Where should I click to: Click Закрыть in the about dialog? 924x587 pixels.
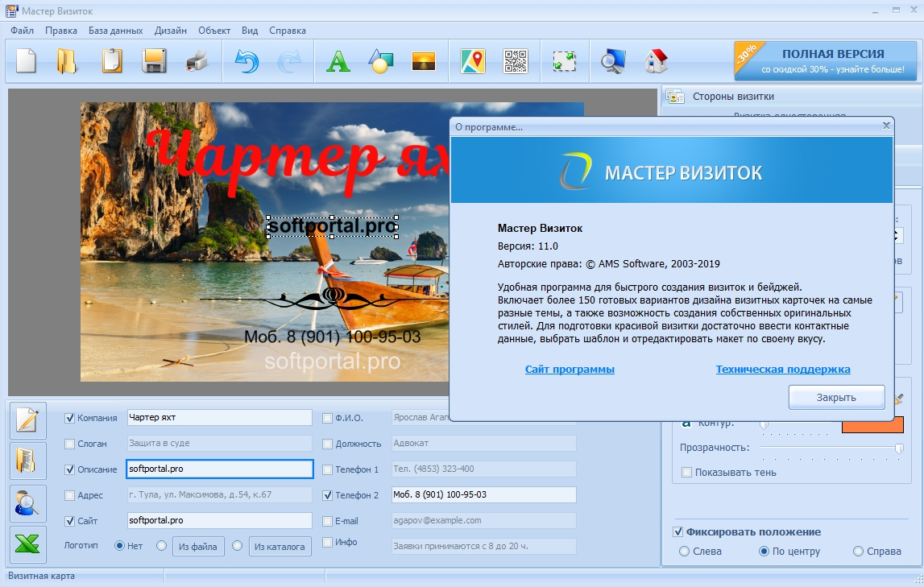point(836,398)
